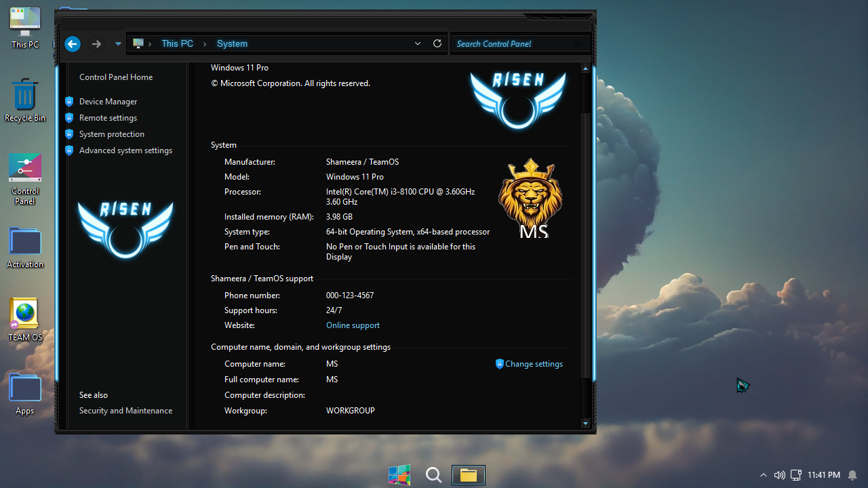Open Control Panel Home
The width and height of the screenshot is (868, 488).
coord(116,77)
